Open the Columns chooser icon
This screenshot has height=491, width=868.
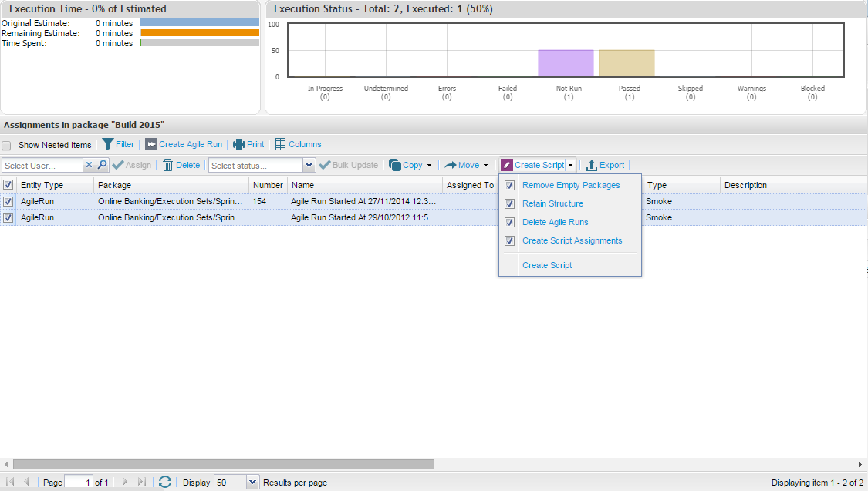point(281,144)
